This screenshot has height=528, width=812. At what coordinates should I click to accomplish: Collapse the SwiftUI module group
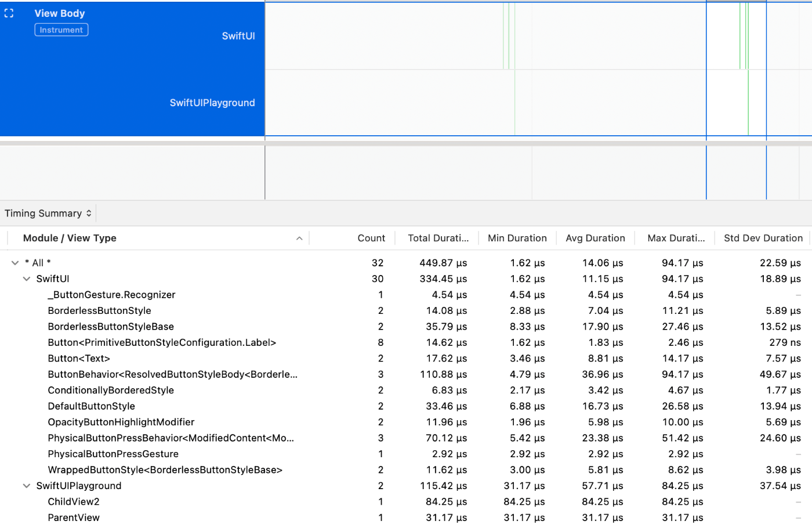pyautogui.click(x=27, y=279)
